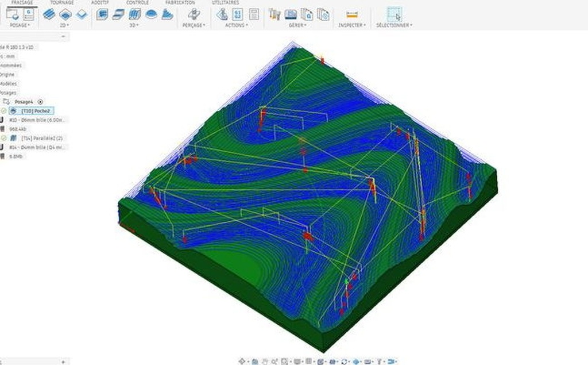Click the Orbit tool in navigation bar
Image resolution: width=588 pixels, height=365 pixels.
coord(242,361)
